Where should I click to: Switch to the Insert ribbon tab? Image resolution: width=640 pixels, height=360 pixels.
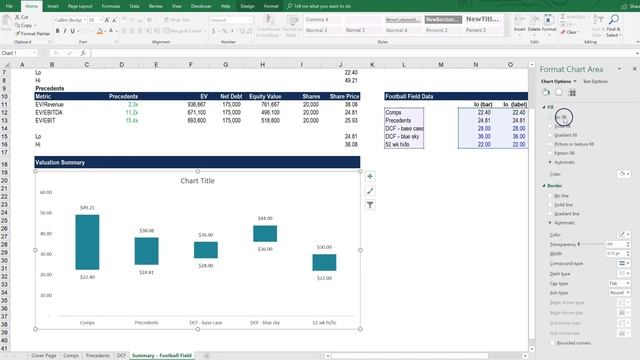point(53,6)
